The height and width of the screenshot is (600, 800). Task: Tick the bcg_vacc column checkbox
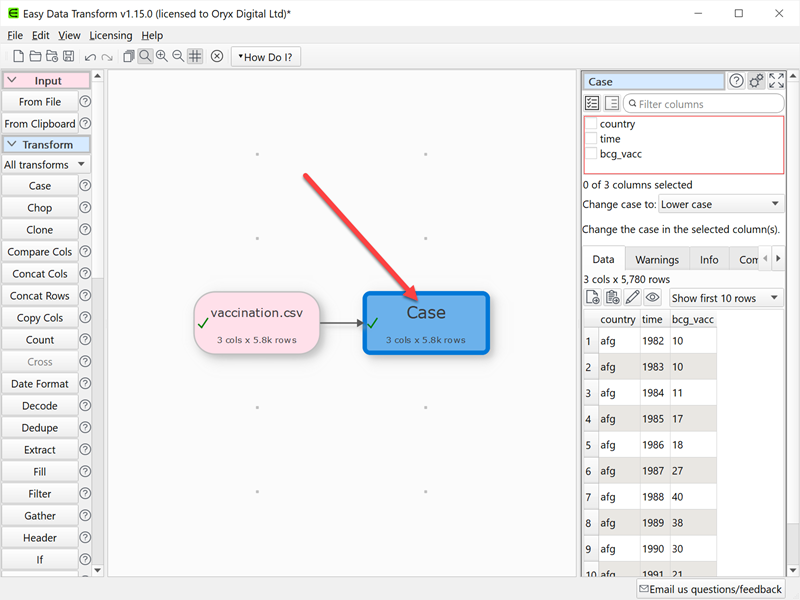[x=591, y=154]
